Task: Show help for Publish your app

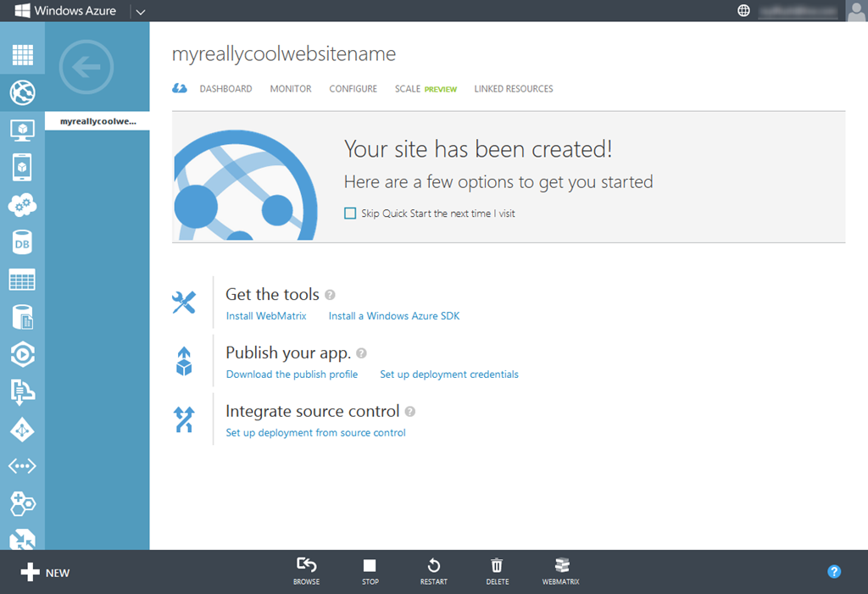Action: coord(361,353)
